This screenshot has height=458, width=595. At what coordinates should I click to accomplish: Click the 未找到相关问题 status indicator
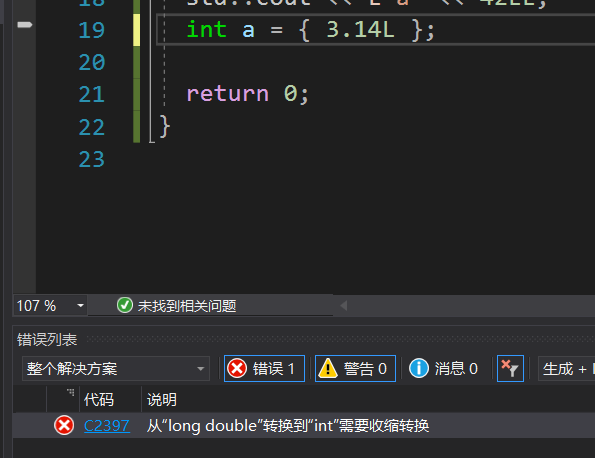[x=176, y=305]
